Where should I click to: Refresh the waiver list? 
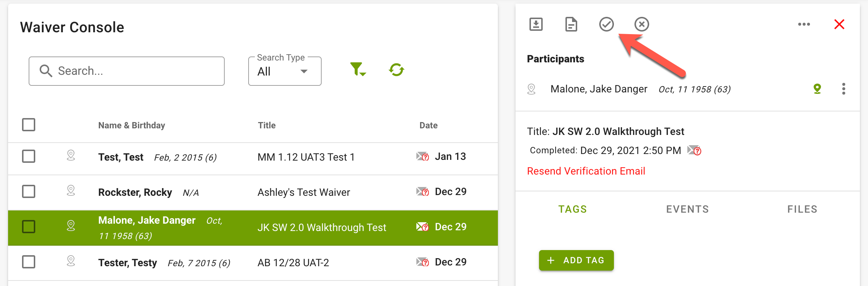397,70
